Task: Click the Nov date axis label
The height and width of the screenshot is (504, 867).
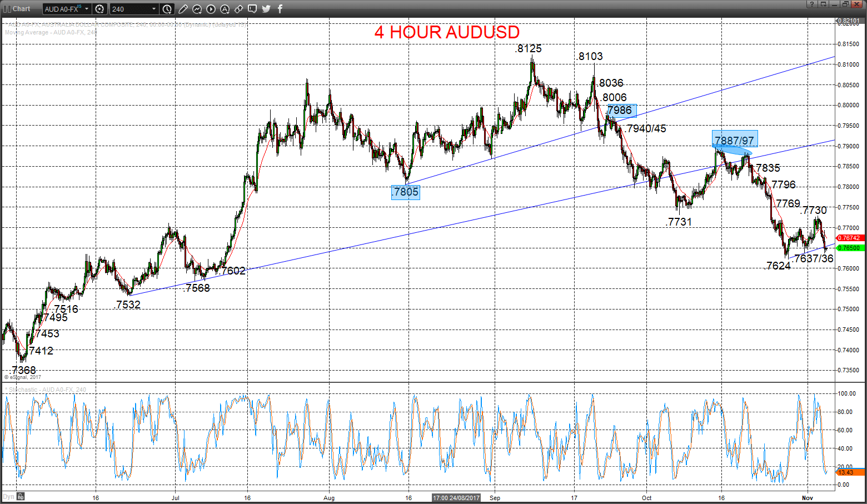Action: [808, 498]
